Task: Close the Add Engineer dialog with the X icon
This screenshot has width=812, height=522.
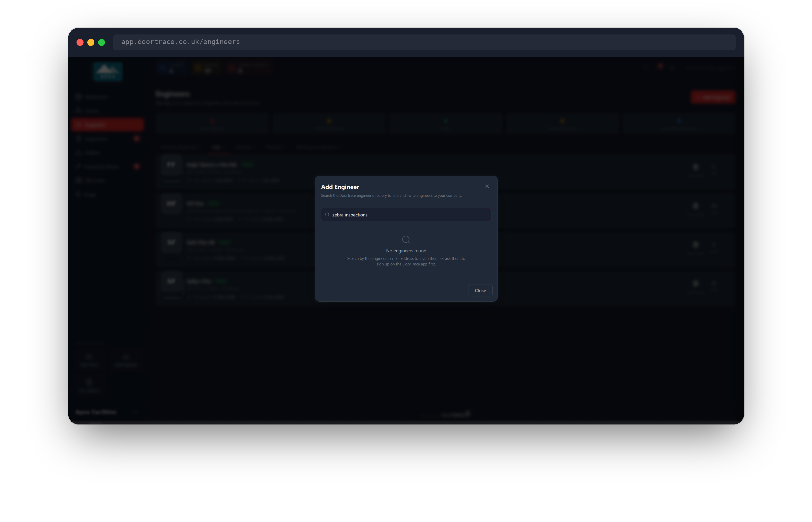Action: [487, 186]
